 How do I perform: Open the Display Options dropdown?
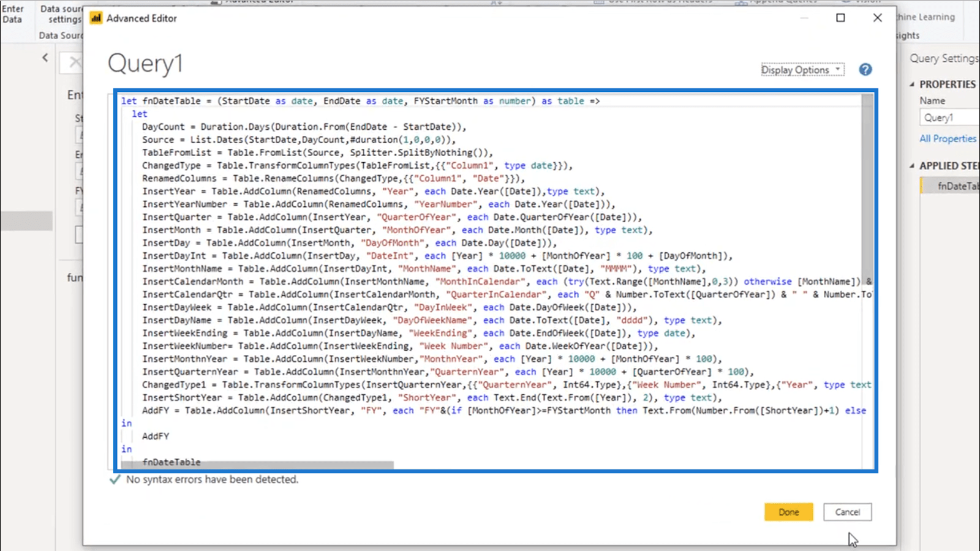(x=802, y=70)
